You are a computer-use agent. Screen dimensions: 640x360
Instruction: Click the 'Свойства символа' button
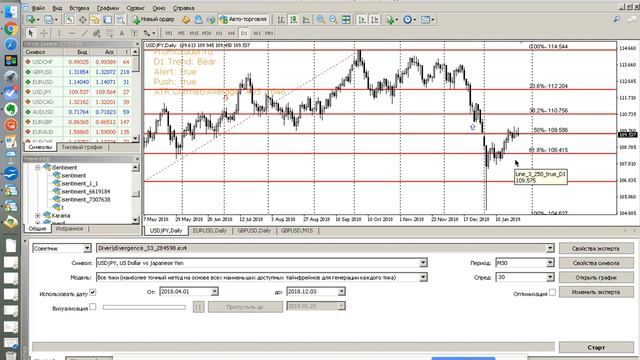(596, 263)
